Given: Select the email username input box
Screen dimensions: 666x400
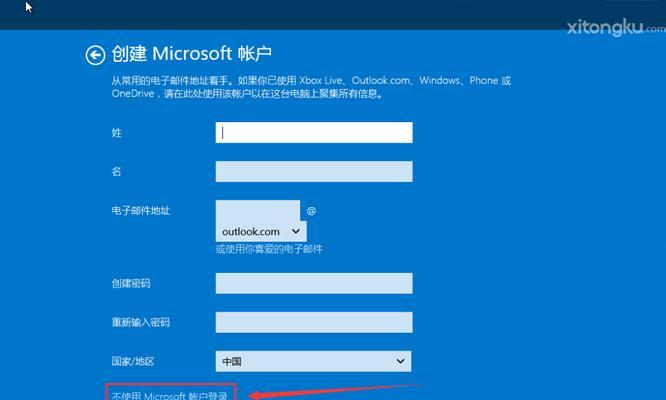Looking at the screenshot, I should coord(258,210).
